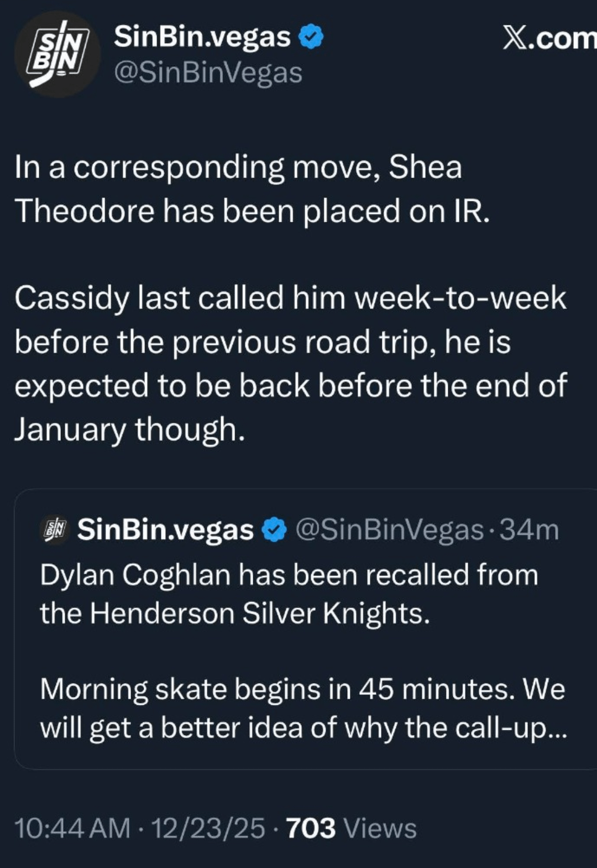Image resolution: width=597 pixels, height=868 pixels.
Task: Open quoted text about Dylan Coghlan recall
Action: pyautogui.click(x=289, y=575)
